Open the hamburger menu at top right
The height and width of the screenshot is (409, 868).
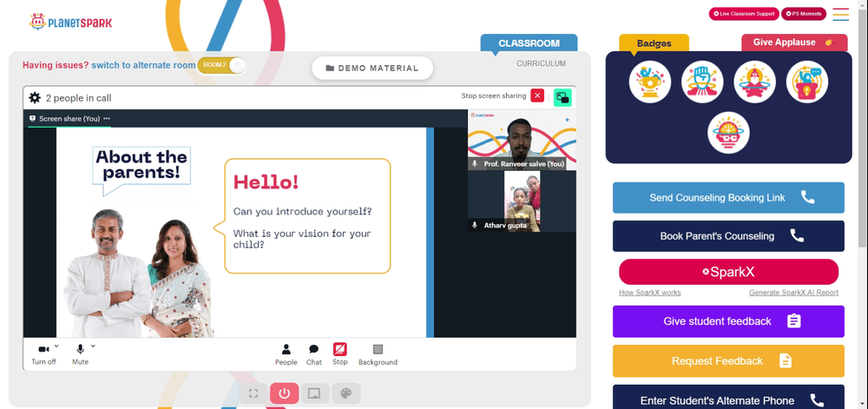(x=840, y=15)
